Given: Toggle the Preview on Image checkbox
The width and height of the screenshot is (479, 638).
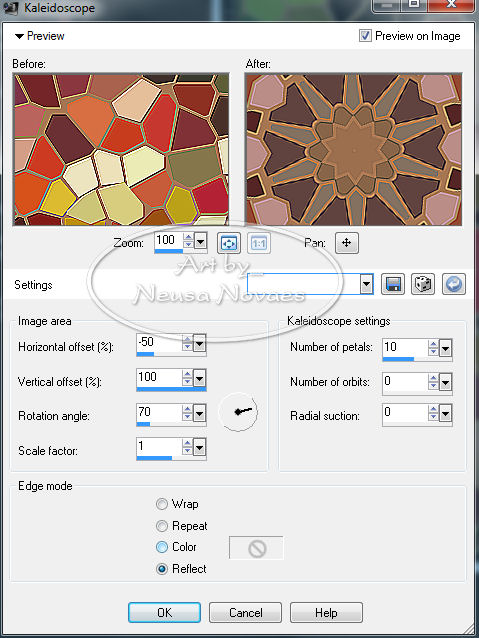Looking at the screenshot, I should (x=365, y=36).
